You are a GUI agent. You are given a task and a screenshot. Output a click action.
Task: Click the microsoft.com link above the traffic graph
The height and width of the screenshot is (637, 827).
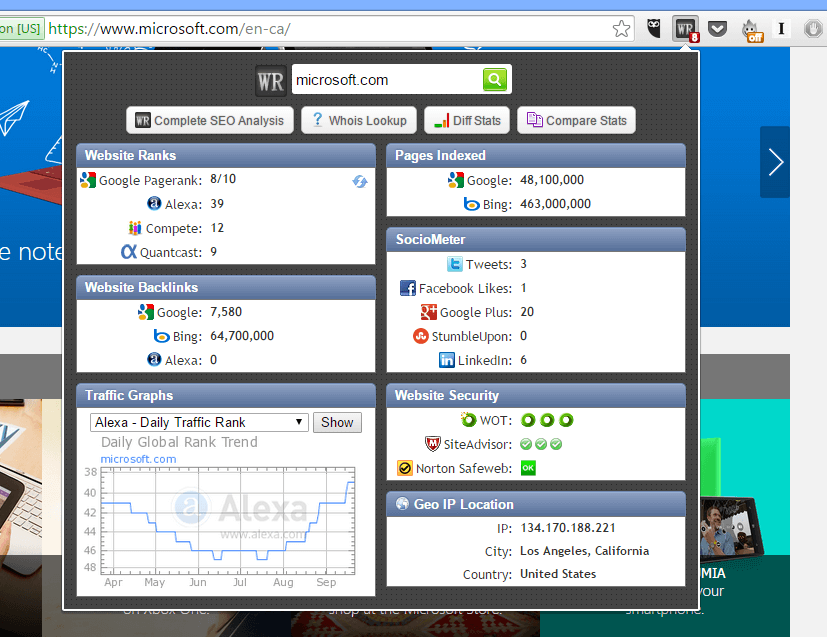(x=138, y=459)
